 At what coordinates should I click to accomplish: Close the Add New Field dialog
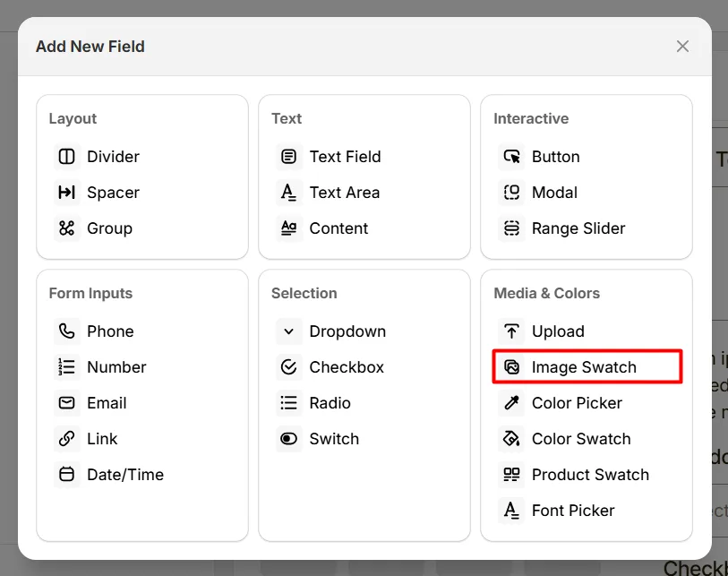point(682,46)
